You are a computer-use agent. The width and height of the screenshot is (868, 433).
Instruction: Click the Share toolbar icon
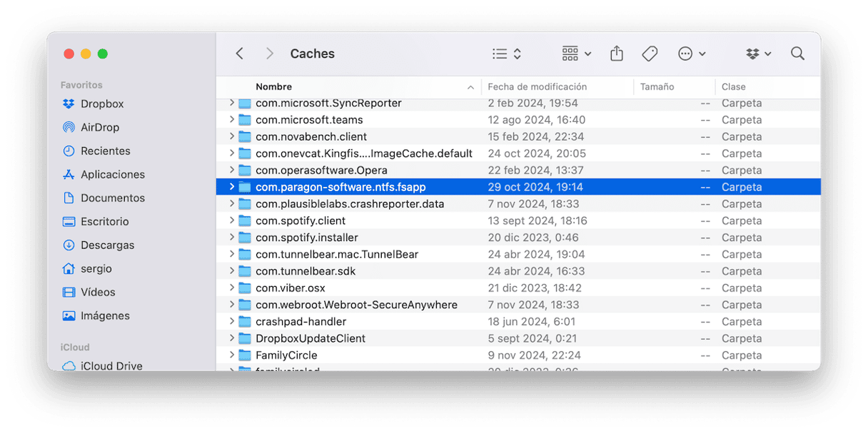coord(617,54)
